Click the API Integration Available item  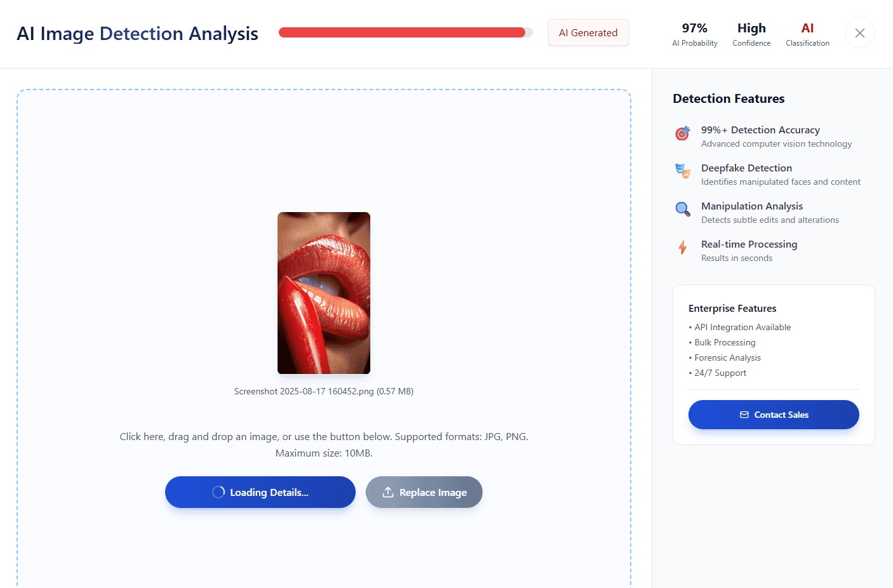pos(740,327)
